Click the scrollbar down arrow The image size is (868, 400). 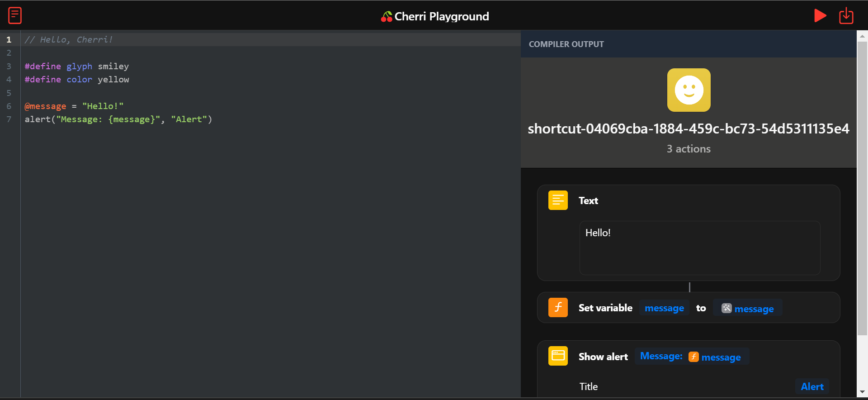[862, 392]
